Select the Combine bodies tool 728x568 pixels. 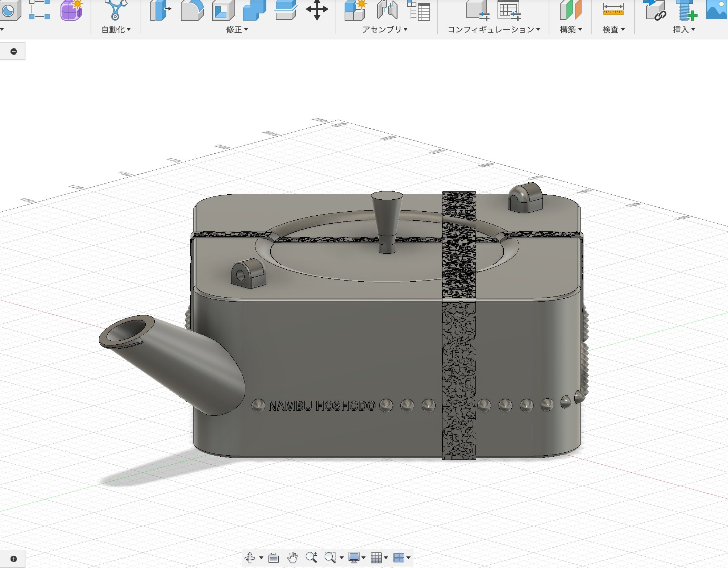pyautogui.click(x=254, y=10)
